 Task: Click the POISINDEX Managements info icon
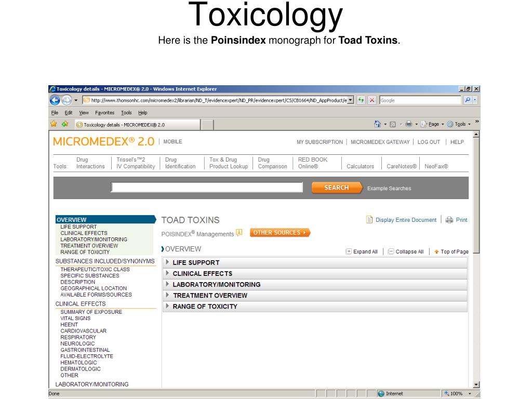pyautogui.click(x=239, y=233)
